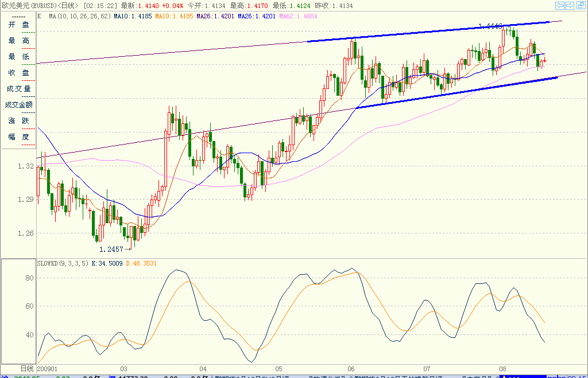This screenshot has height=378, width=588.
Task: Click the 07 month axis marker
Action: [x=427, y=369]
